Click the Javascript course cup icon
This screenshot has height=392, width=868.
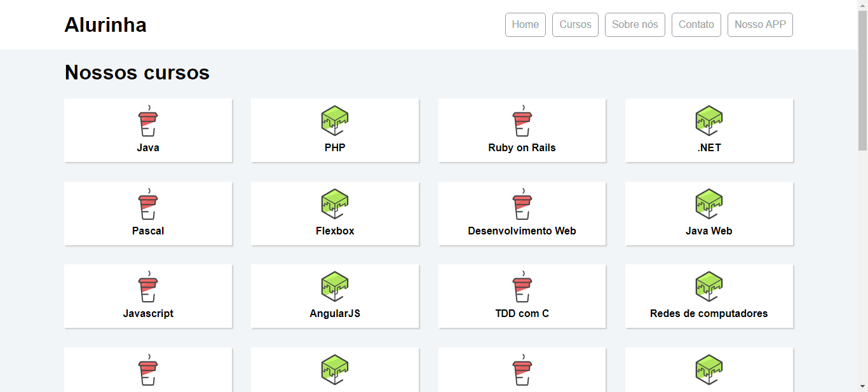tap(148, 287)
